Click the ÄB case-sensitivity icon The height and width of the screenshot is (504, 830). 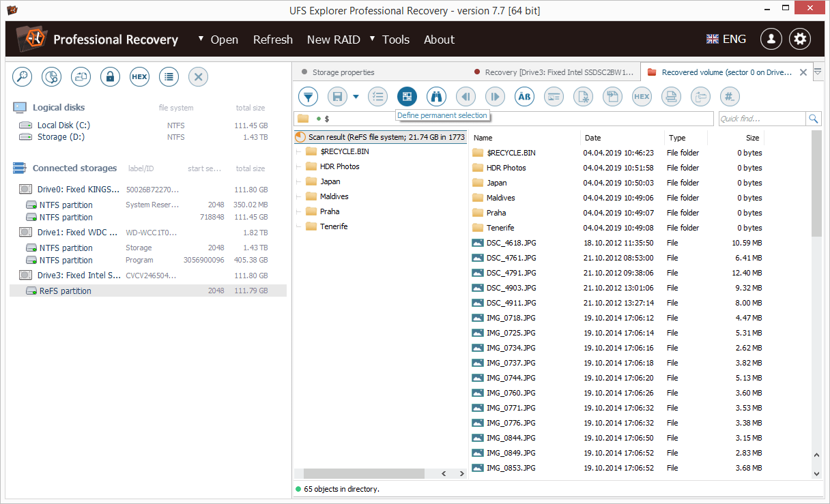(x=525, y=97)
